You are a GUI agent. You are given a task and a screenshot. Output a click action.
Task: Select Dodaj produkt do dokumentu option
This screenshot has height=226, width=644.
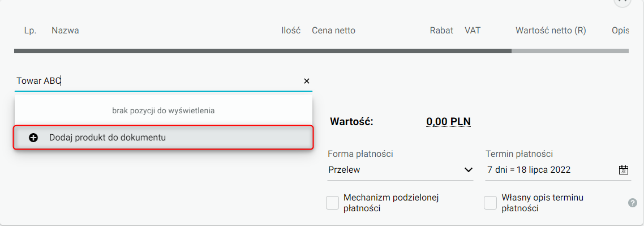click(163, 138)
